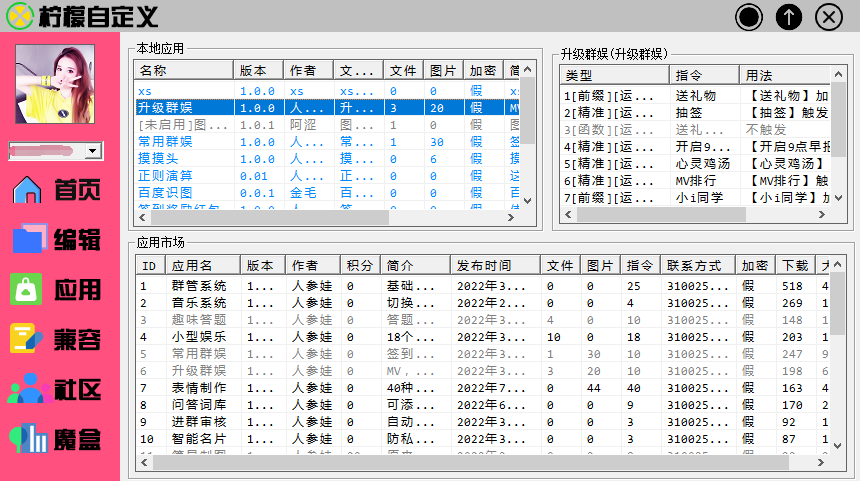The width and height of the screenshot is (860, 481).
Task: Click the 用法 column header
Action: pos(785,75)
